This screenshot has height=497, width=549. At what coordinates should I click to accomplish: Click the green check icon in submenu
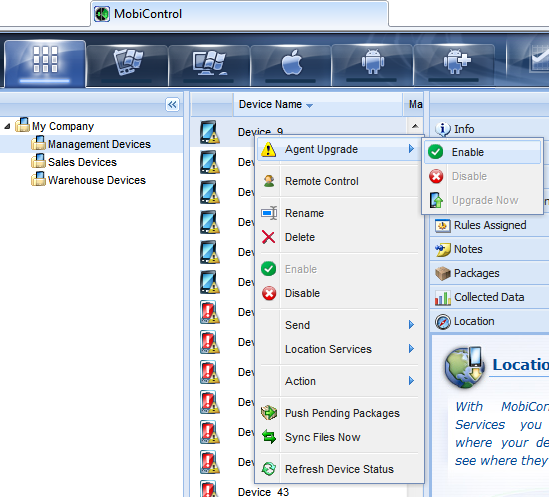tap(436, 152)
